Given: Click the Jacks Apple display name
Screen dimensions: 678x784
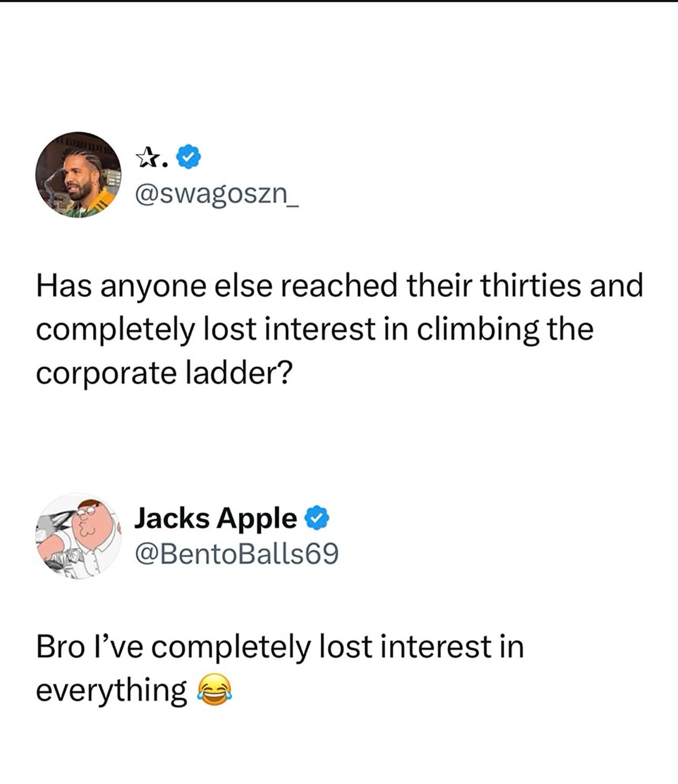Looking at the screenshot, I should click(215, 518).
